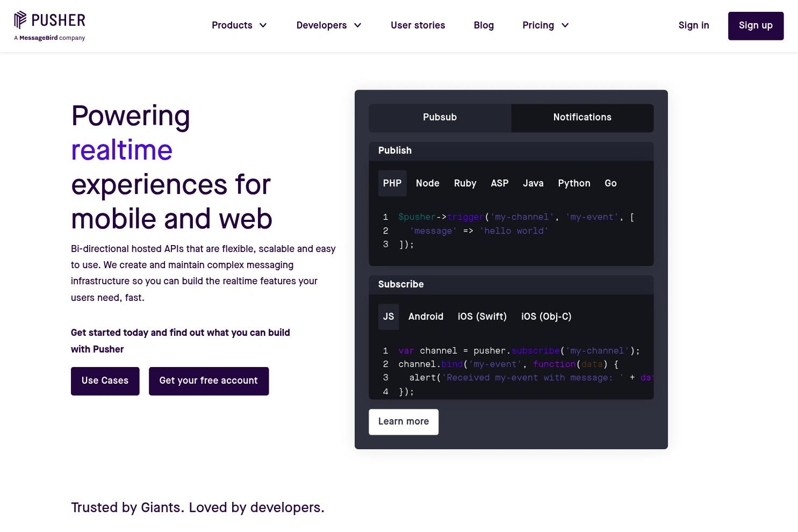Click the 'hello world' code line
The width and height of the screenshot is (798, 532).
pos(478,231)
